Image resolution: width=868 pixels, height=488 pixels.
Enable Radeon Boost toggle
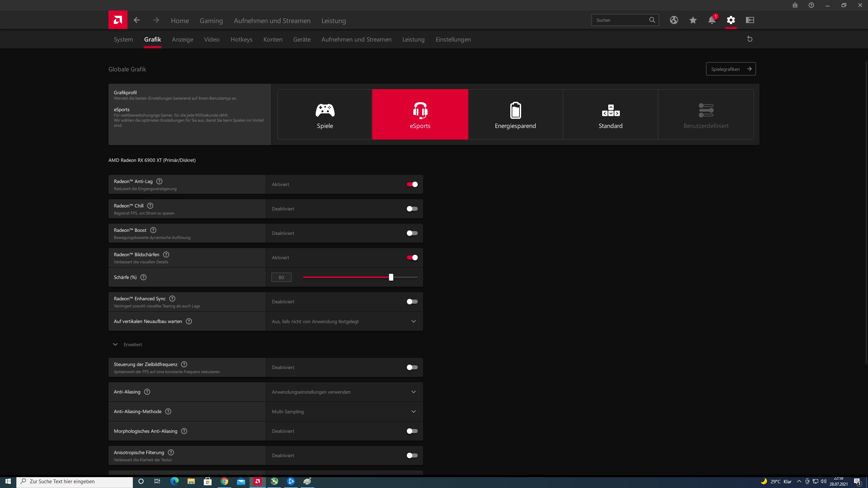[412, 233]
